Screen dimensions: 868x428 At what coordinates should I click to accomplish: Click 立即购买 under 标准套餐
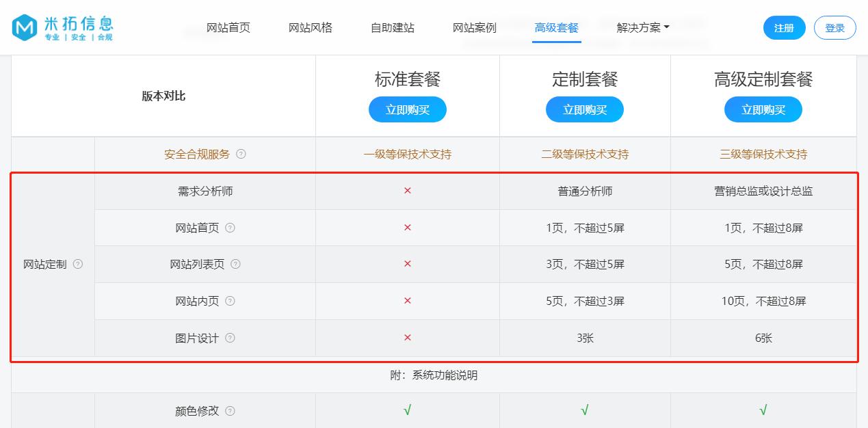[x=408, y=109]
